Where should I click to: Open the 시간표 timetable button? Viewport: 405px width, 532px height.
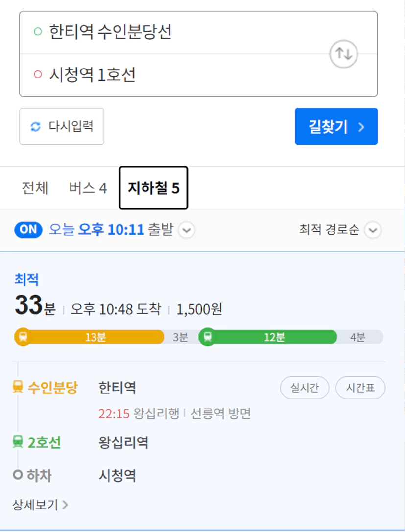(360, 388)
